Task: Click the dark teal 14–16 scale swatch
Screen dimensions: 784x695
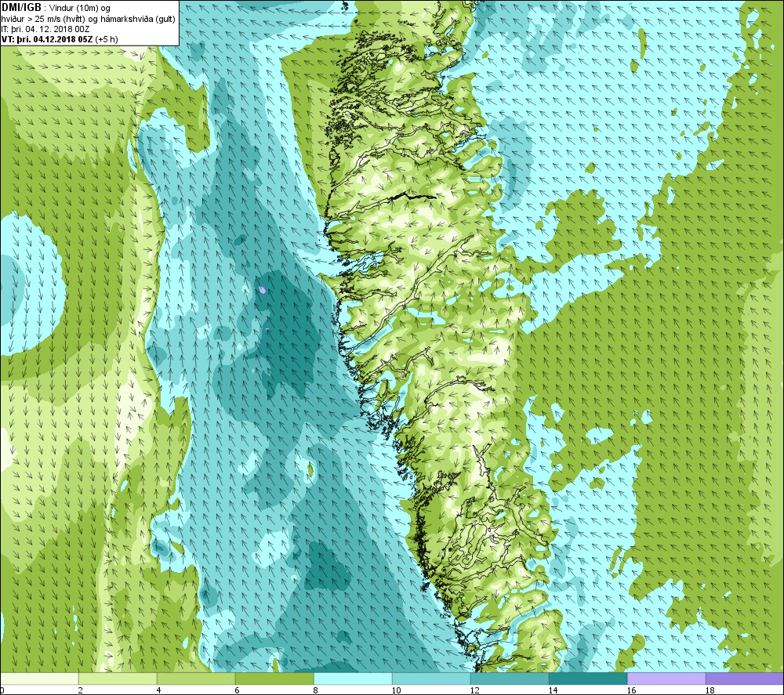Action: point(588,679)
